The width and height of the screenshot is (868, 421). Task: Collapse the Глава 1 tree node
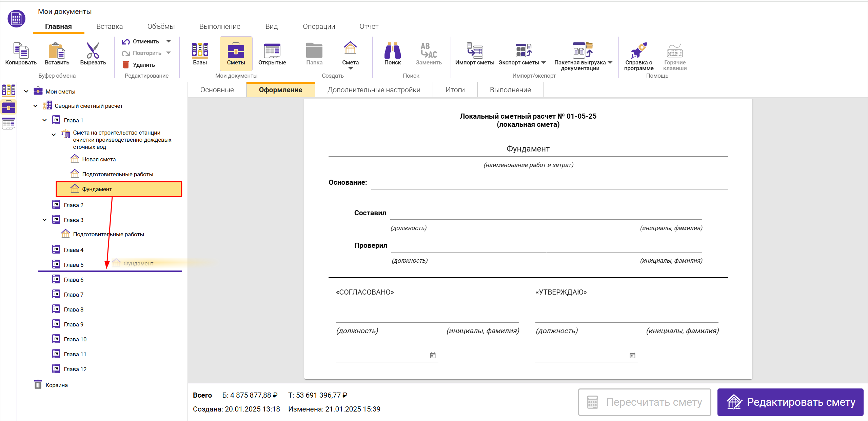(x=45, y=120)
